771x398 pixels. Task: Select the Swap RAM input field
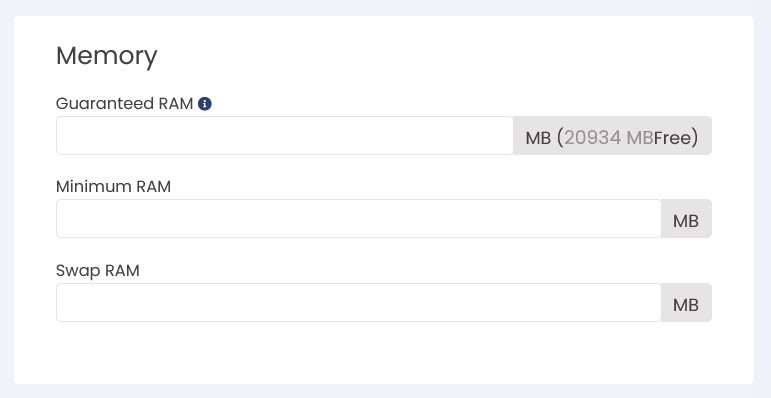(358, 303)
